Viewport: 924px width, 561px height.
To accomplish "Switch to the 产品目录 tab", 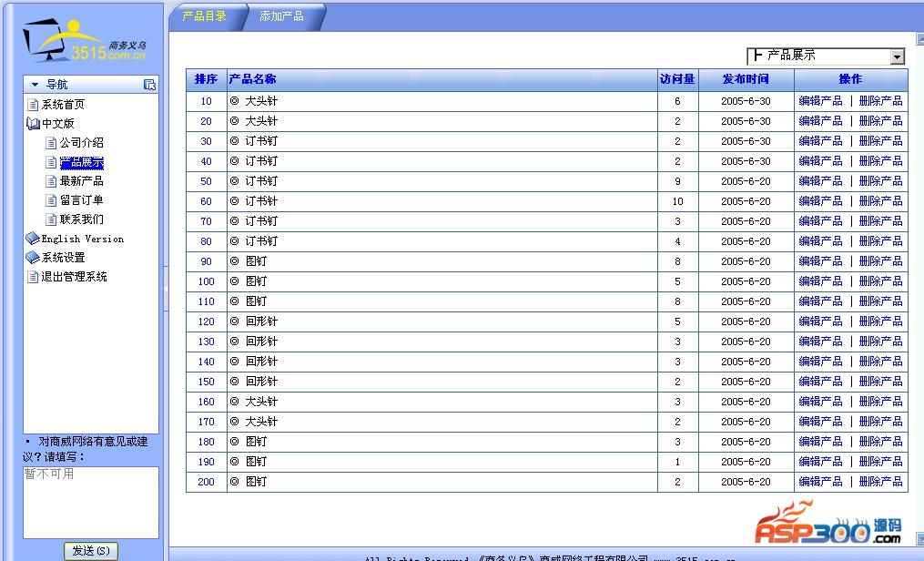I will pyautogui.click(x=205, y=16).
